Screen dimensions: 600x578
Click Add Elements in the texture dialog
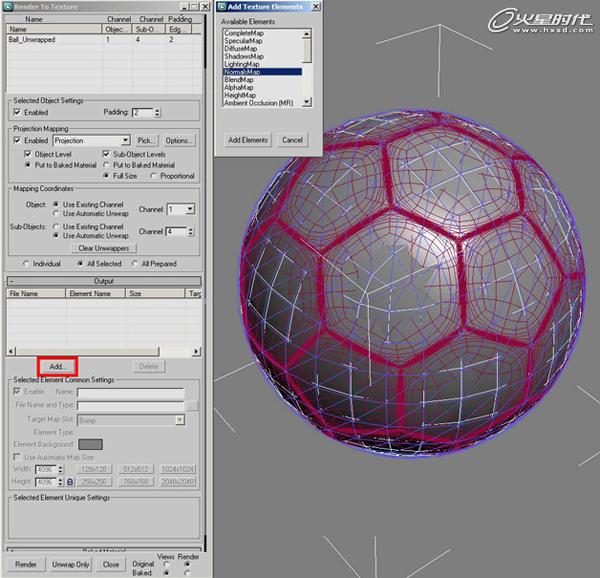point(248,140)
